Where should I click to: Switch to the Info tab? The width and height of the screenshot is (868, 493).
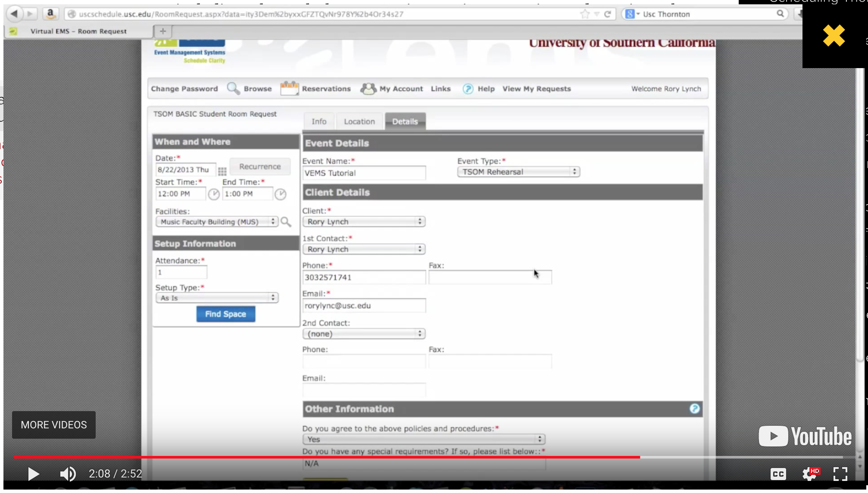click(x=319, y=122)
